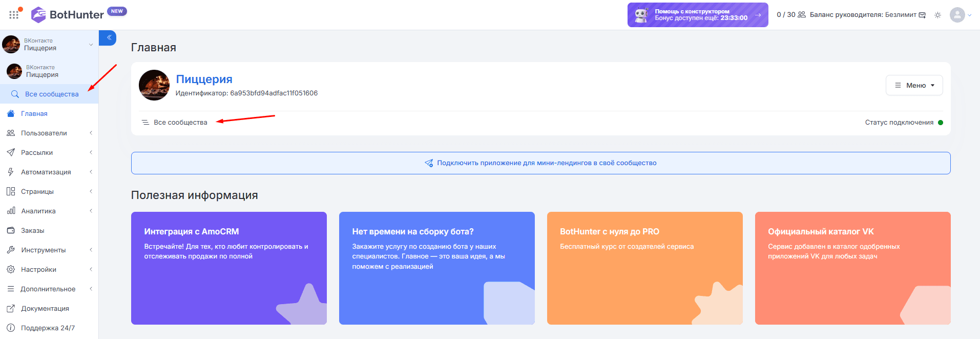Click the arrow on the bonus banner

pyautogui.click(x=758, y=15)
